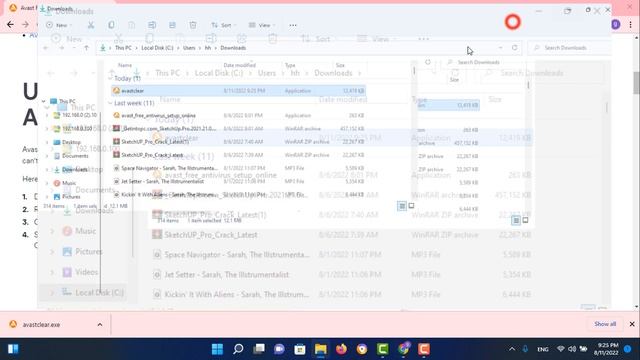Open Firefox from the taskbar
Image resolution: width=640 pixels, height=360 pixels.
coord(341,349)
